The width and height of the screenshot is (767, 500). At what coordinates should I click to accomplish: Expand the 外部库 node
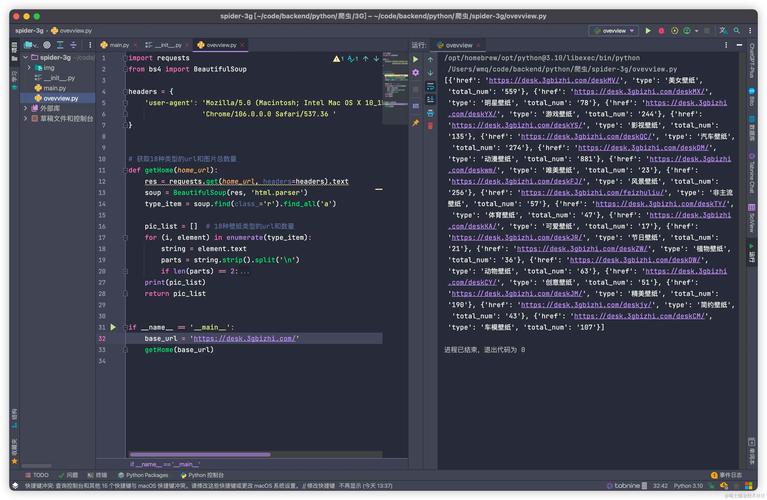pyautogui.click(x=25, y=108)
